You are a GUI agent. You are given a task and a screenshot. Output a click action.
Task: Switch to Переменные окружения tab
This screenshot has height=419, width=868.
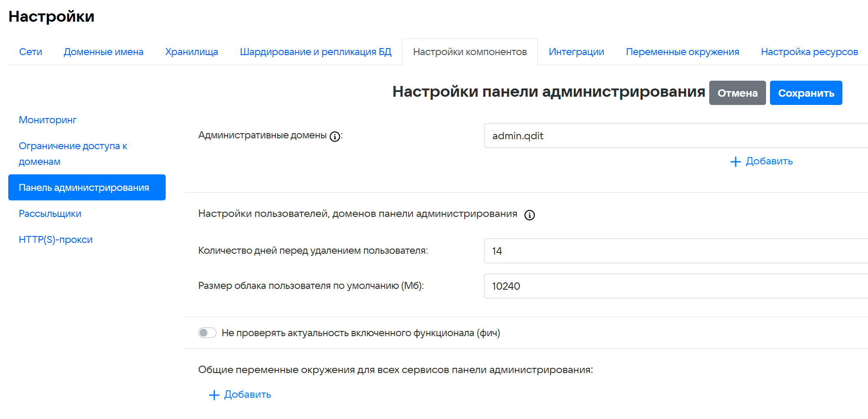click(x=682, y=52)
